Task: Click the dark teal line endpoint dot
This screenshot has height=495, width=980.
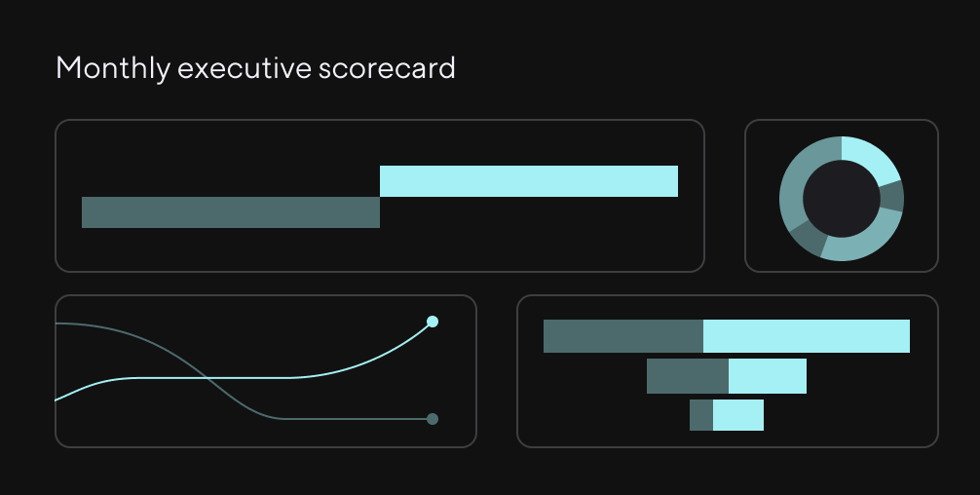Action: click(x=433, y=419)
